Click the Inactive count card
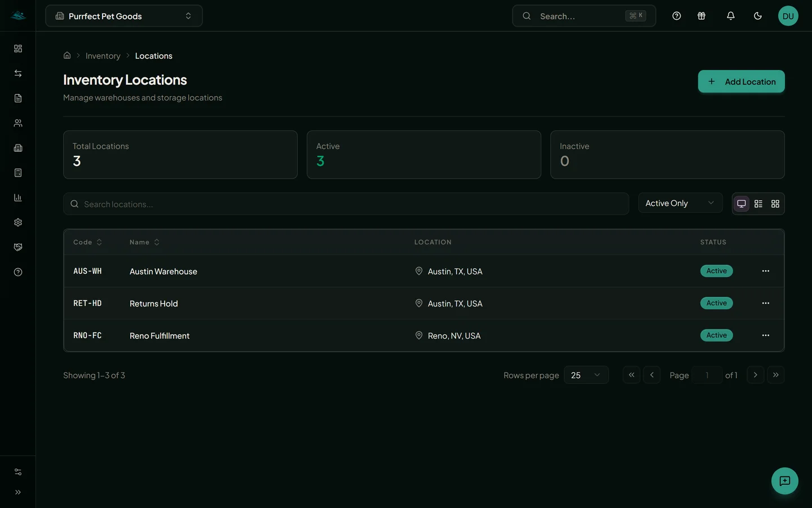The width and height of the screenshot is (812, 508). coord(668,155)
